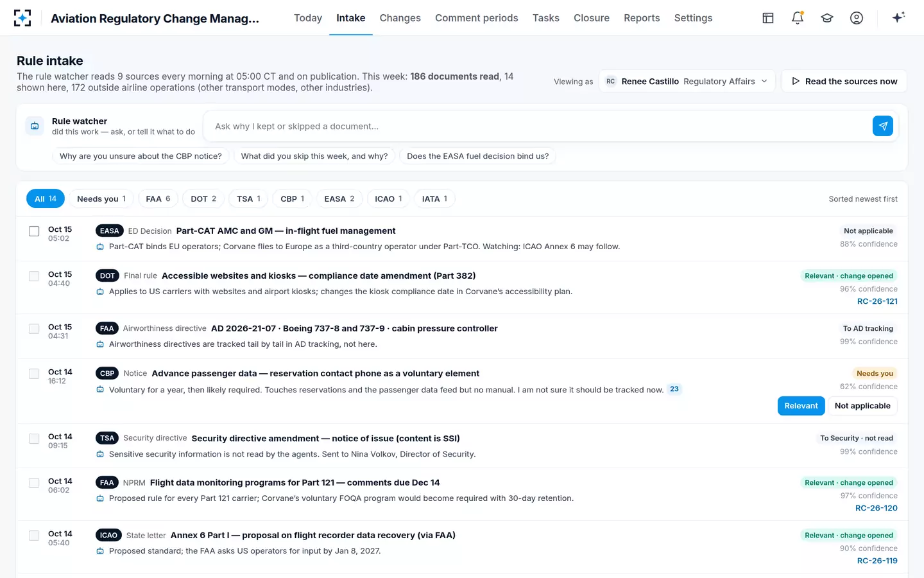The width and height of the screenshot is (924, 578).
Task: Check the FAA Flight data monitoring NPRM box
Action: click(34, 483)
